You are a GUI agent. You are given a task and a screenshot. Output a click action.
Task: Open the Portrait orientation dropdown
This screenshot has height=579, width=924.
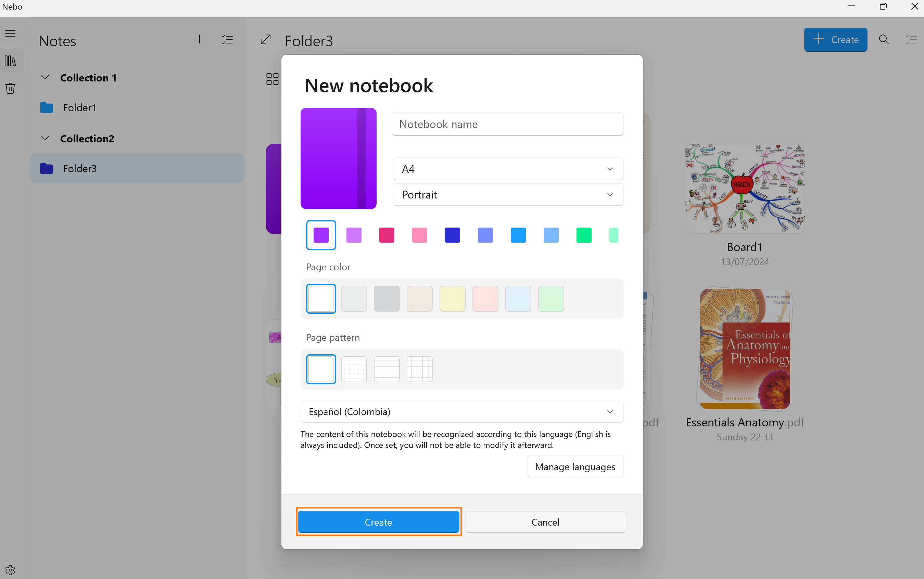click(508, 194)
